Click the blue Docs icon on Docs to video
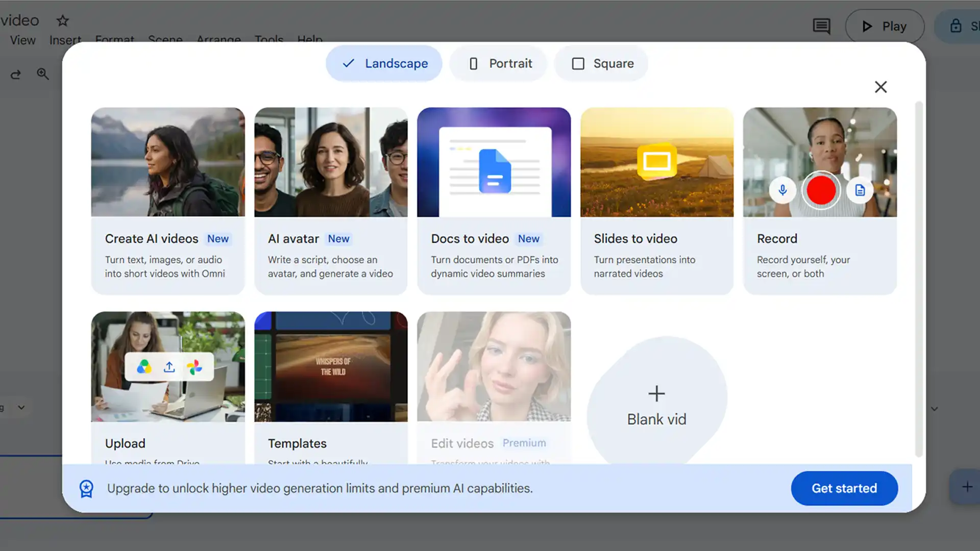Image resolution: width=980 pixels, height=551 pixels. point(495,171)
